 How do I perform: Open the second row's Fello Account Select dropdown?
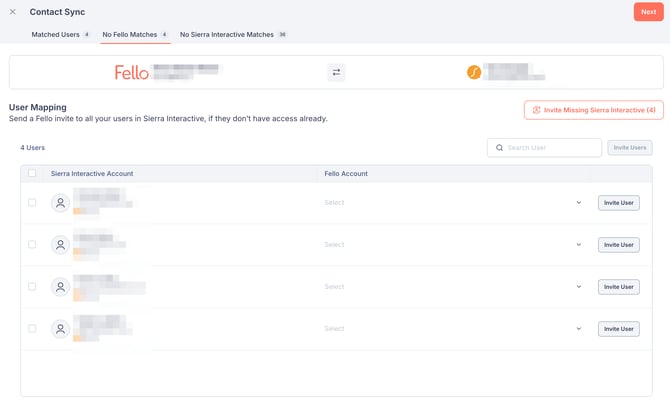tap(453, 245)
